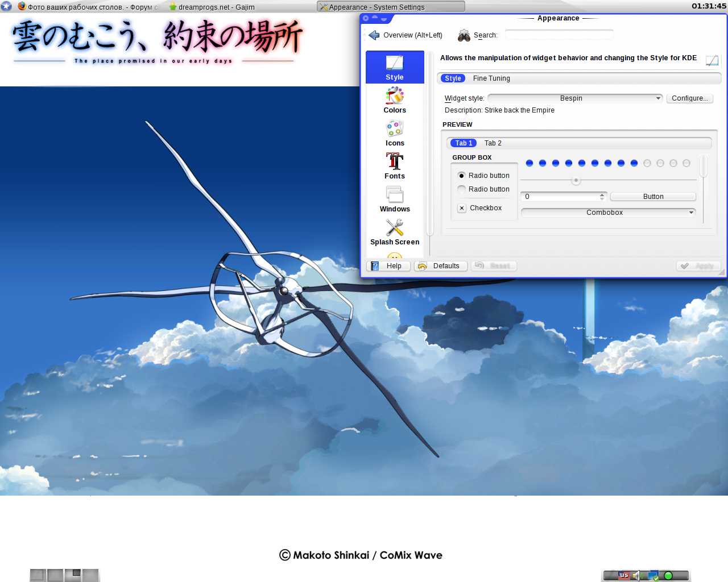Image resolution: width=728 pixels, height=582 pixels.
Task: Toggle the preview Checkbox
Action: click(x=480, y=208)
